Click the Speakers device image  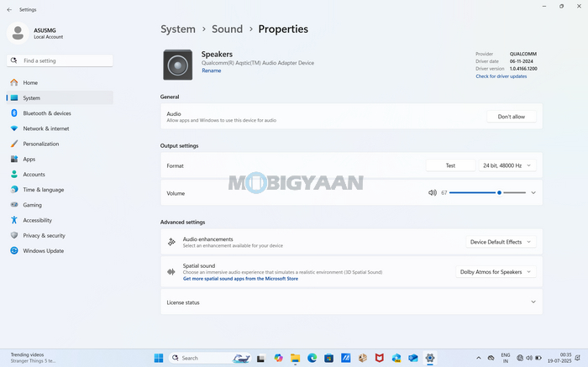(178, 65)
